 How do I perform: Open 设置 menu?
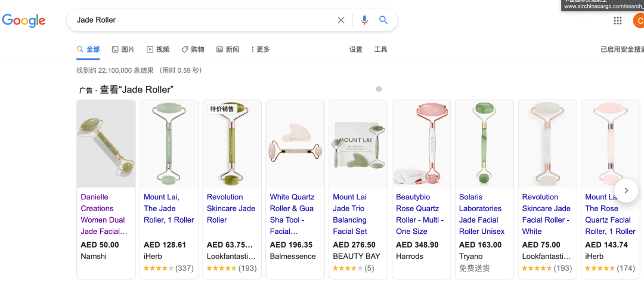point(356,50)
